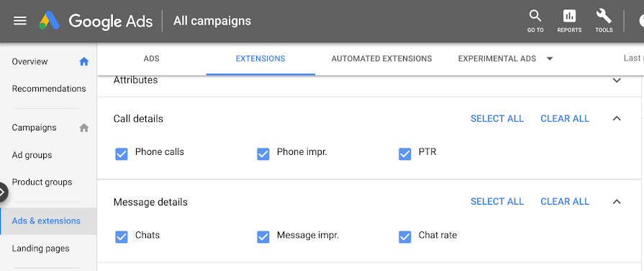Click the gray home icon beside Campaigns
The height and width of the screenshot is (271, 644).
tap(83, 128)
